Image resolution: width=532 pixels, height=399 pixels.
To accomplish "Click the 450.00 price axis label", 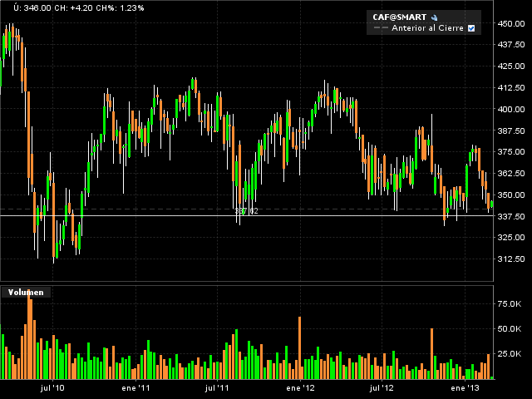I will (x=511, y=24).
